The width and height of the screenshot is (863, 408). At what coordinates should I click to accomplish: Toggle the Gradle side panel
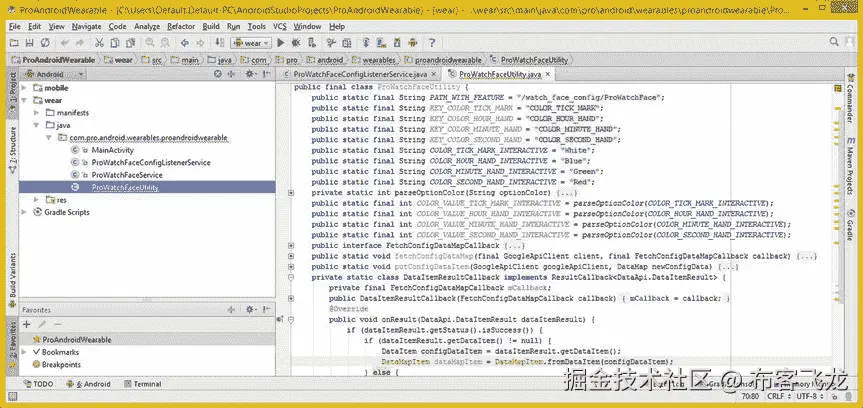pos(850,226)
